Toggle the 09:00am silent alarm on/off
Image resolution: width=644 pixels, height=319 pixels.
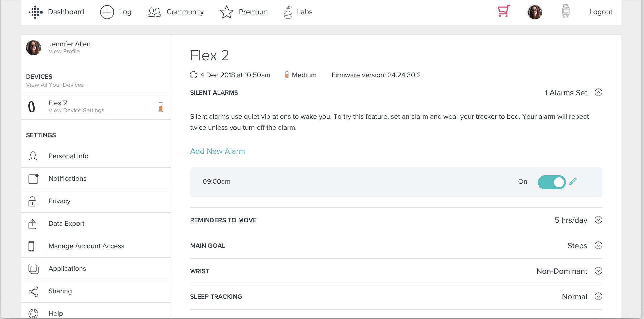coord(552,181)
